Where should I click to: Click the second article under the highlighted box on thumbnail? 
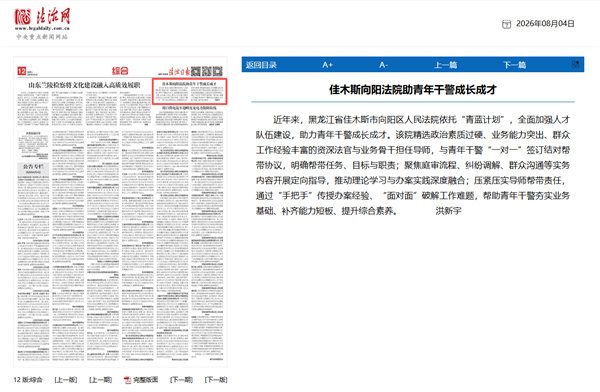pyautogui.click(x=190, y=116)
